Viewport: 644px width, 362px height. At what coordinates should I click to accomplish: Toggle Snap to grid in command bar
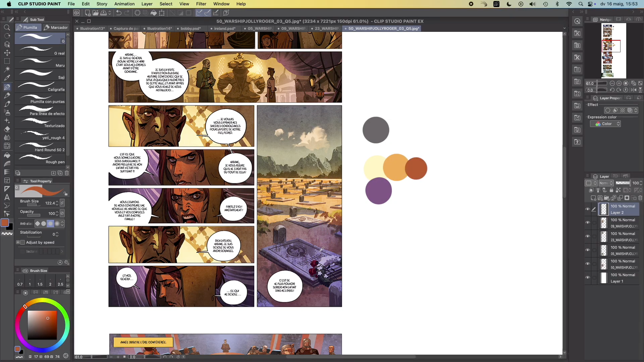[x=216, y=13]
